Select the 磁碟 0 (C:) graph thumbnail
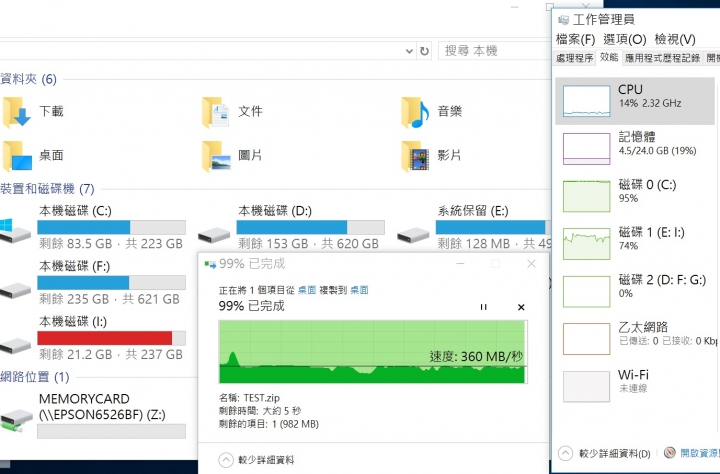The width and height of the screenshot is (720, 474). click(x=586, y=196)
